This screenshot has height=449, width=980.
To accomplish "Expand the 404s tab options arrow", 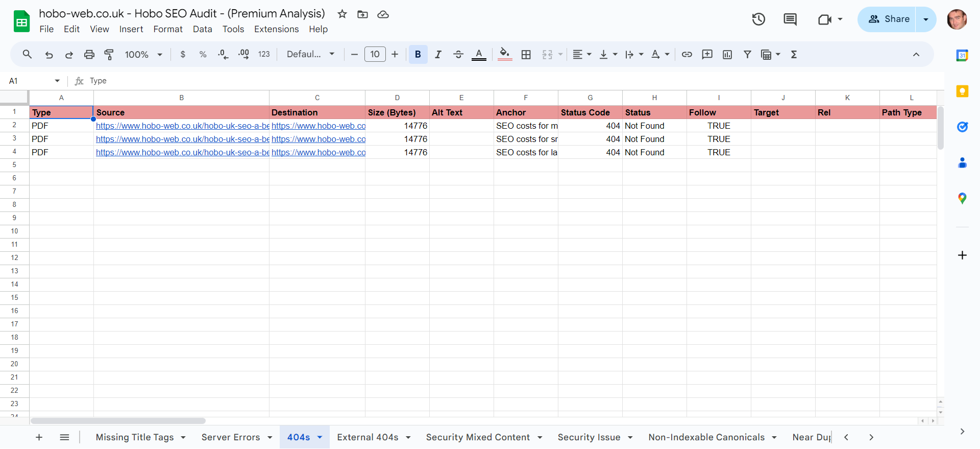I will (x=320, y=437).
